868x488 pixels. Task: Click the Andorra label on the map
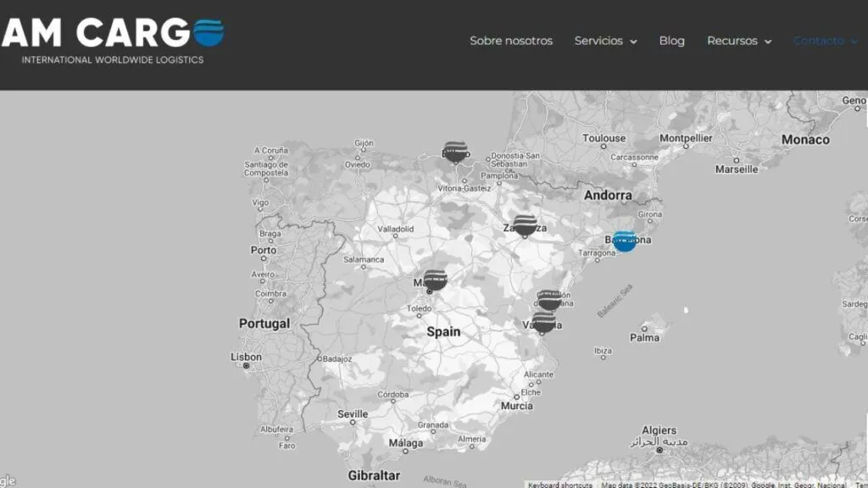[x=608, y=195]
